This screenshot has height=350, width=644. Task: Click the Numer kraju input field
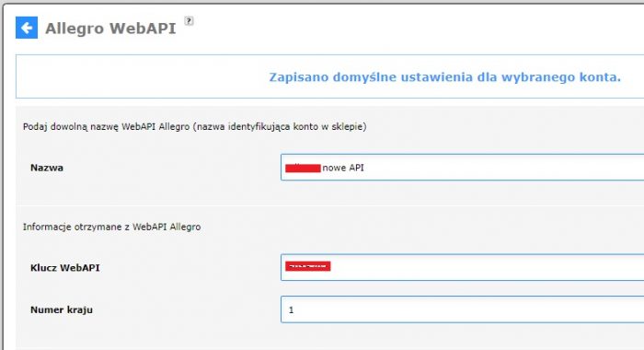pos(462,309)
